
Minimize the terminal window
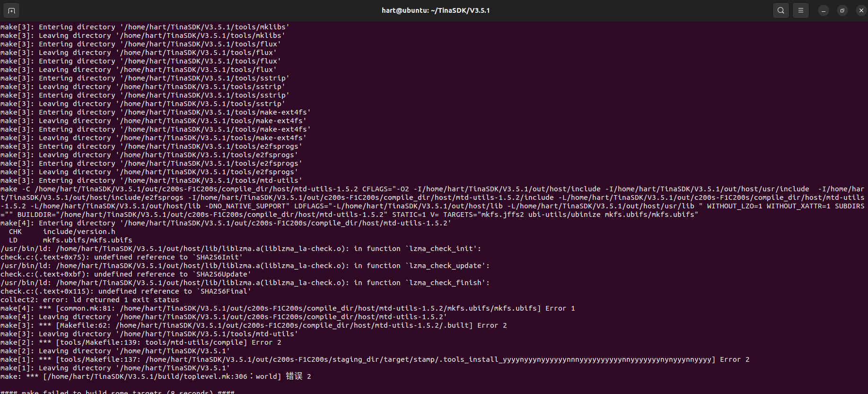tap(824, 10)
